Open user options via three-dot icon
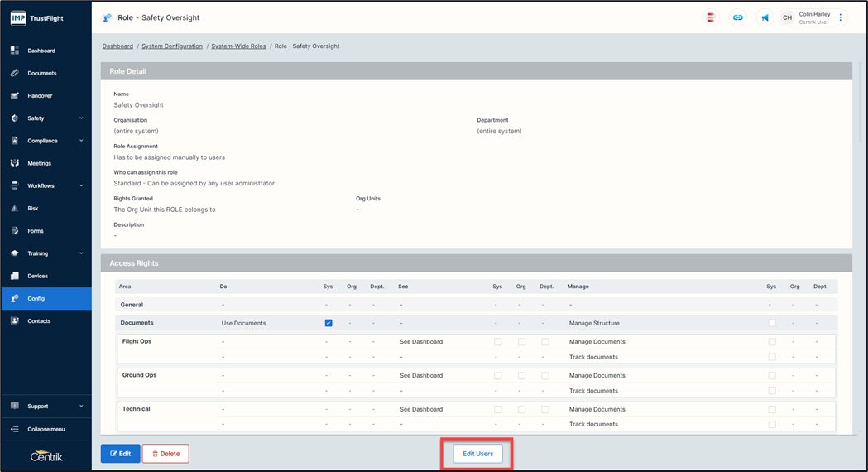This screenshot has width=868, height=472. click(841, 17)
